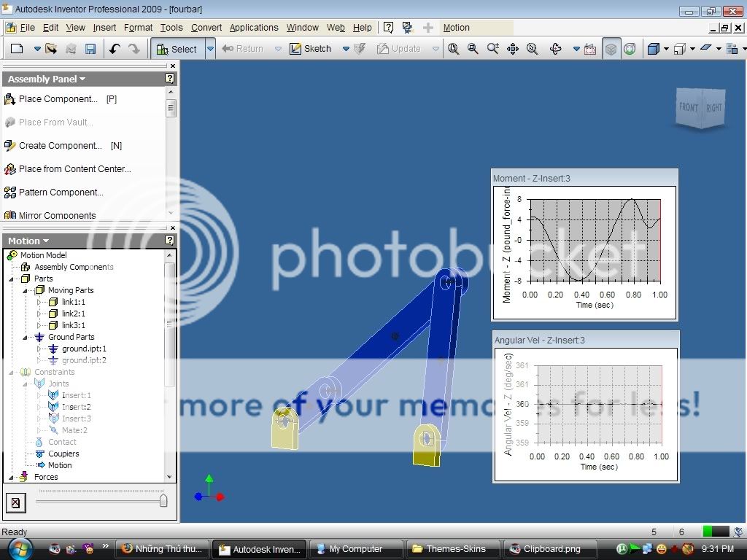Click the Zoom All icon
Viewport: 747px width, 560px height.
[453, 49]
